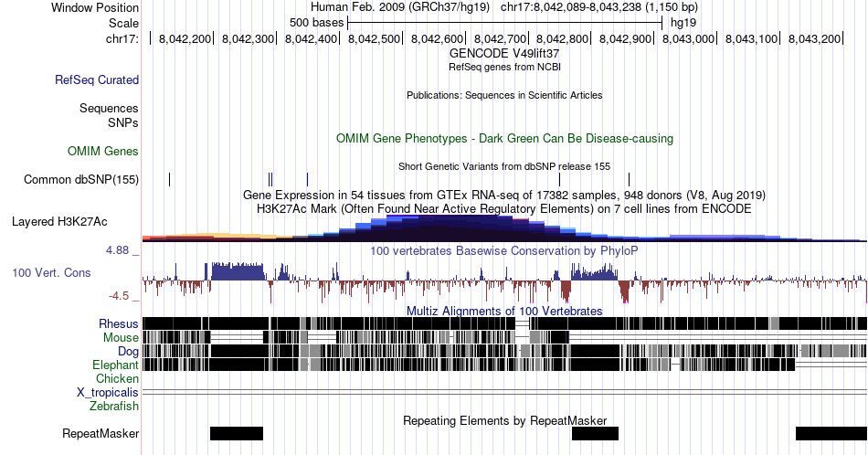Click Repeating Elements by RepeatMasker title
The image size is (868, 455).
click(x=504, y=420)
